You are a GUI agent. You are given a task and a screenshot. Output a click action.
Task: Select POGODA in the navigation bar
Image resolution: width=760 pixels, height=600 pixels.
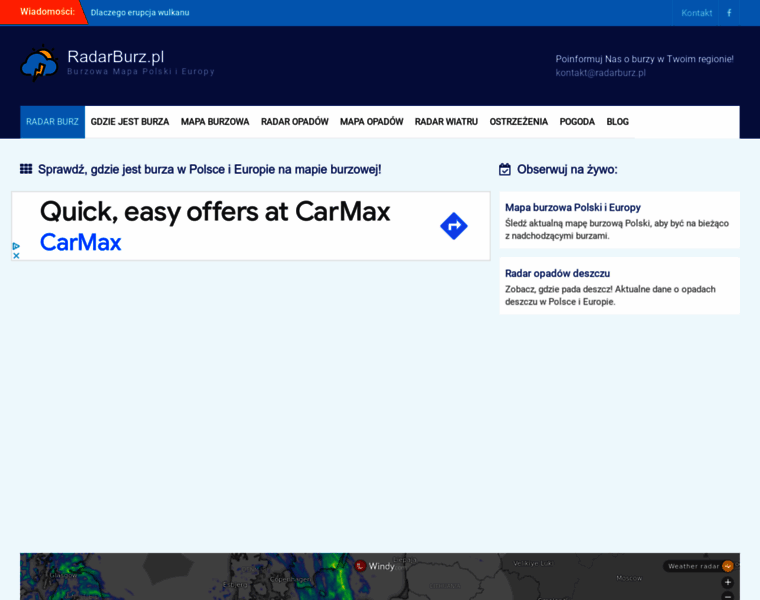point(577,122)
